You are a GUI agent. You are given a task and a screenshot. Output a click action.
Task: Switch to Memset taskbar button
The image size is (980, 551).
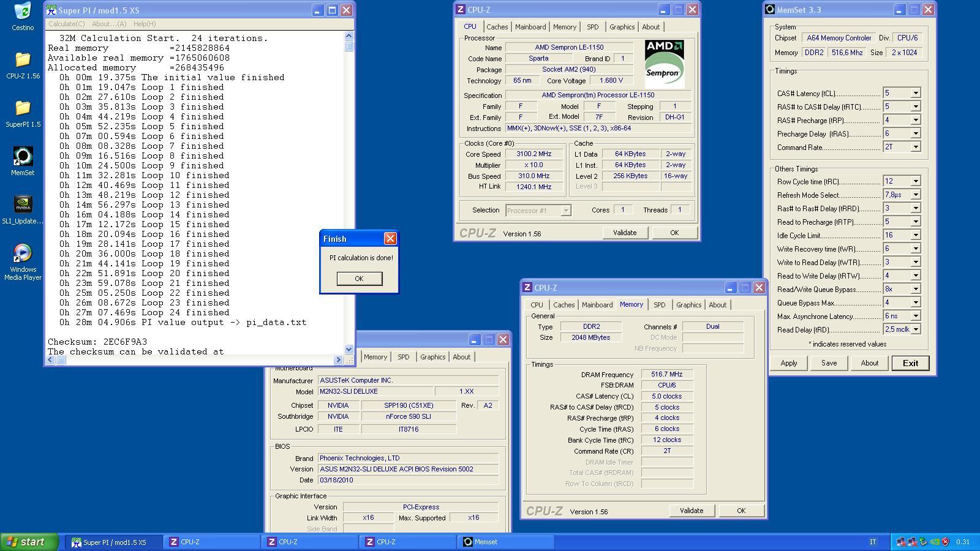[x=506, y=542]
